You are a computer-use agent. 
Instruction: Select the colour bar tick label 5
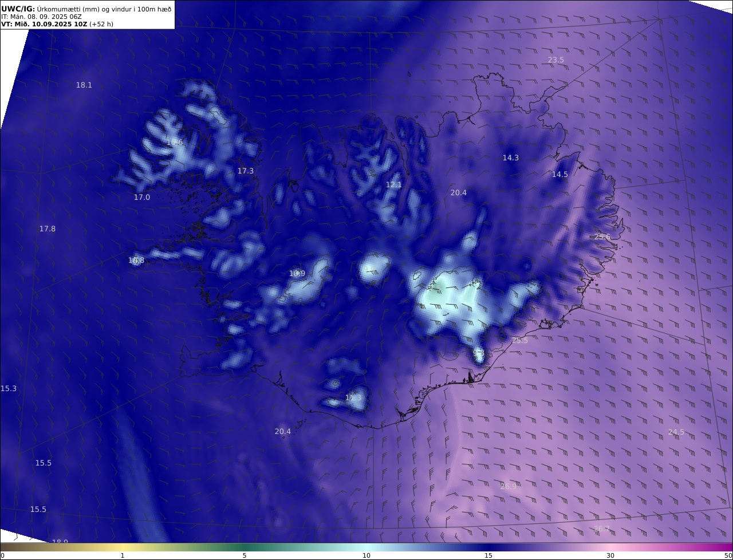pos(245,555)
